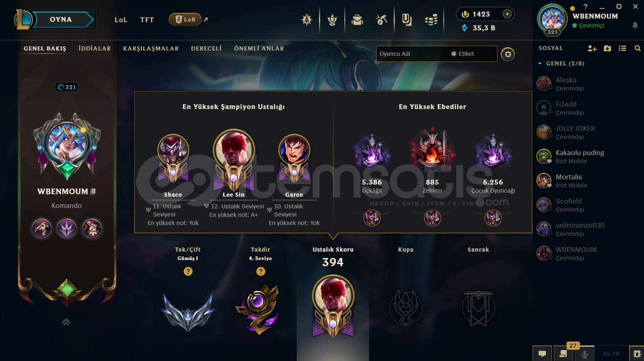
Task: Click the profile settings gear beside search
Action: point(508,54)
